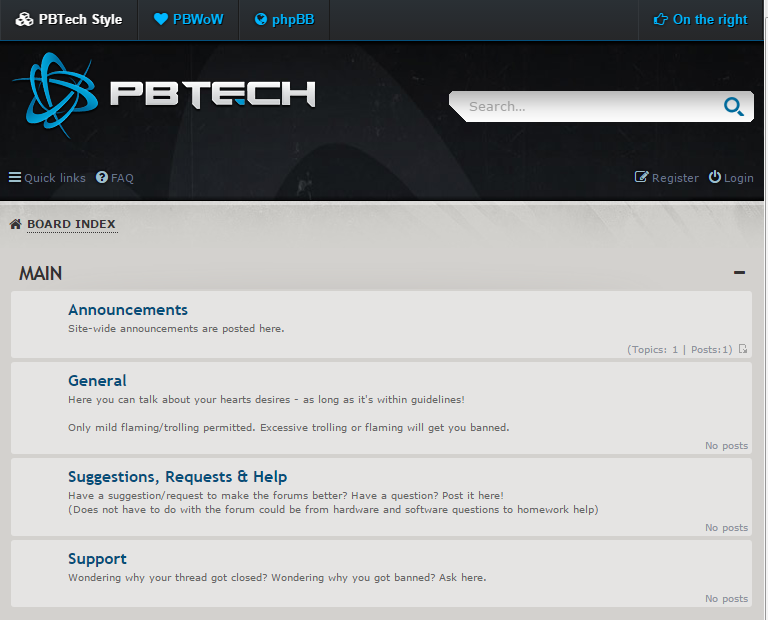The width and height of the screenshot is (768, 620).
Task: Click the thumbs-up icon beside On the right
Action: [x=660, y=19]
